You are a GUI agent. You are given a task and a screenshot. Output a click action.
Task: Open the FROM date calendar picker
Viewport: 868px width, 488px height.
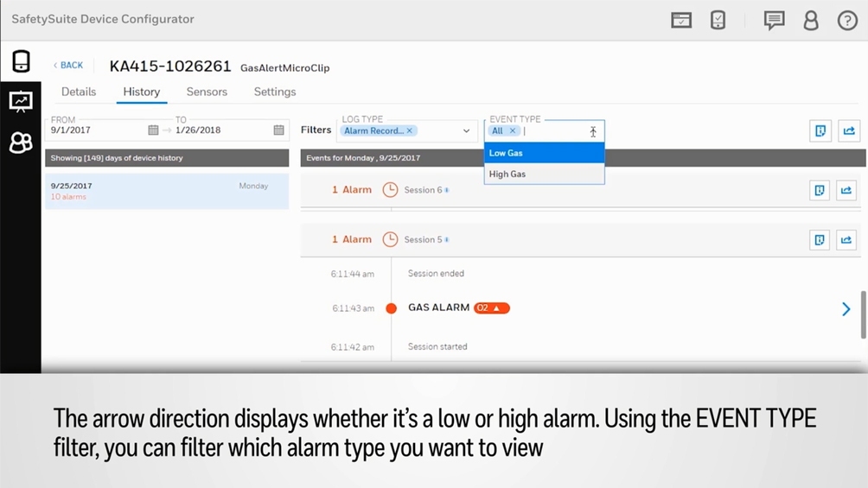click(153, 130)
